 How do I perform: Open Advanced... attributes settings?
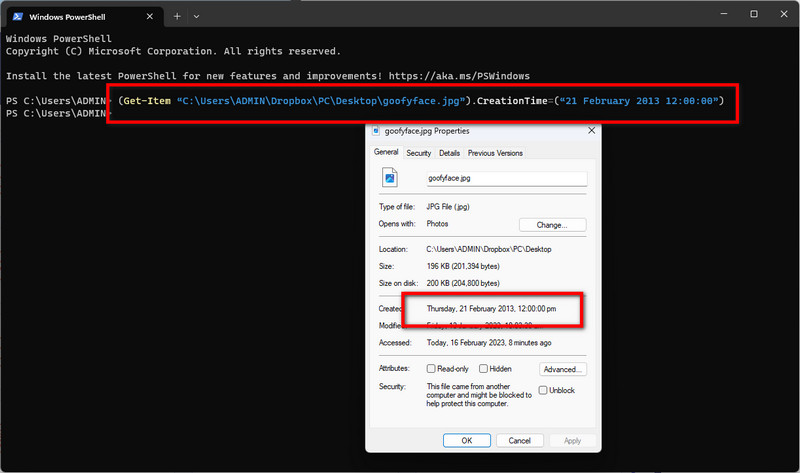tap(563, 369)
